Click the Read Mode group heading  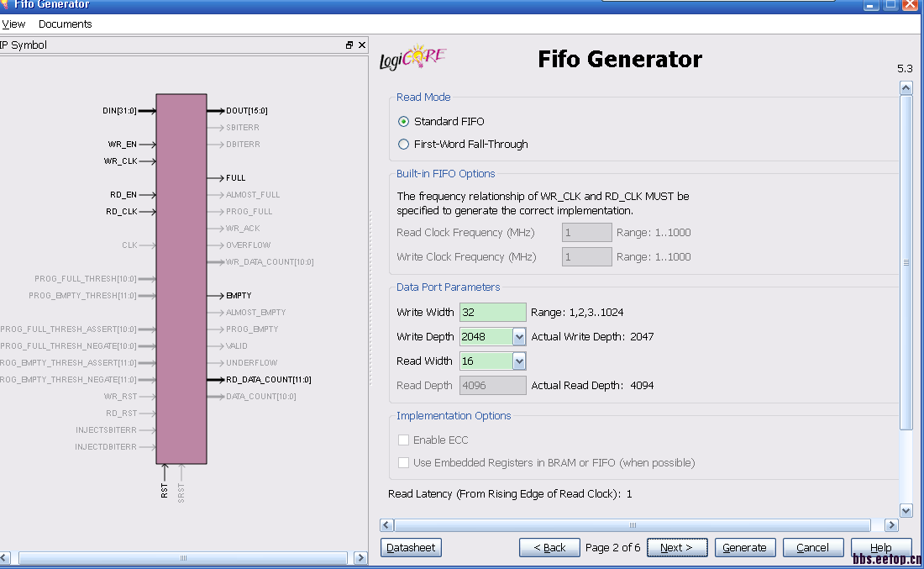[423, 97]
